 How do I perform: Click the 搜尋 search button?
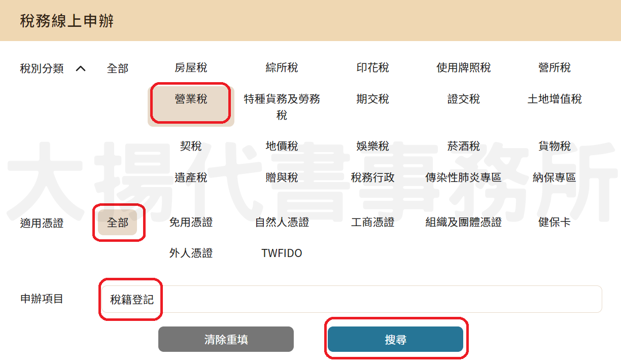point(395,339)
